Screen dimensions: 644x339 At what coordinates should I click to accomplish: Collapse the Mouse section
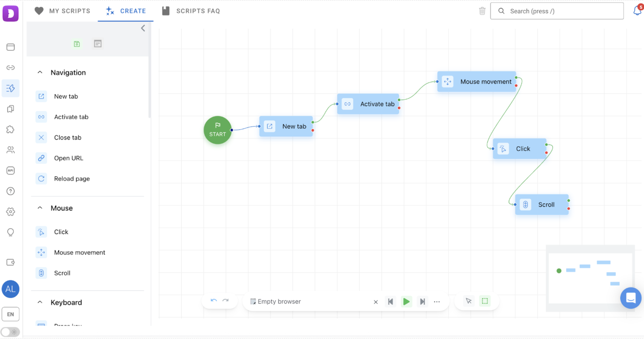click(40, 208)
